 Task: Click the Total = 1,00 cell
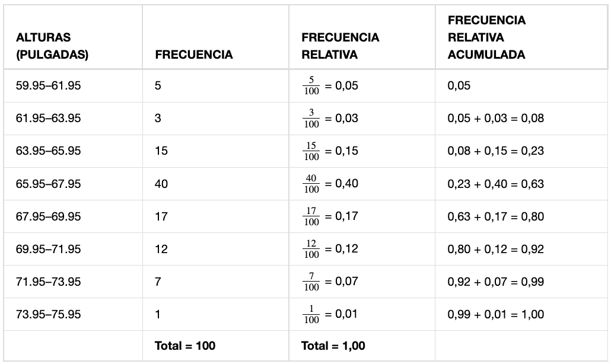(x=333, y=346)
